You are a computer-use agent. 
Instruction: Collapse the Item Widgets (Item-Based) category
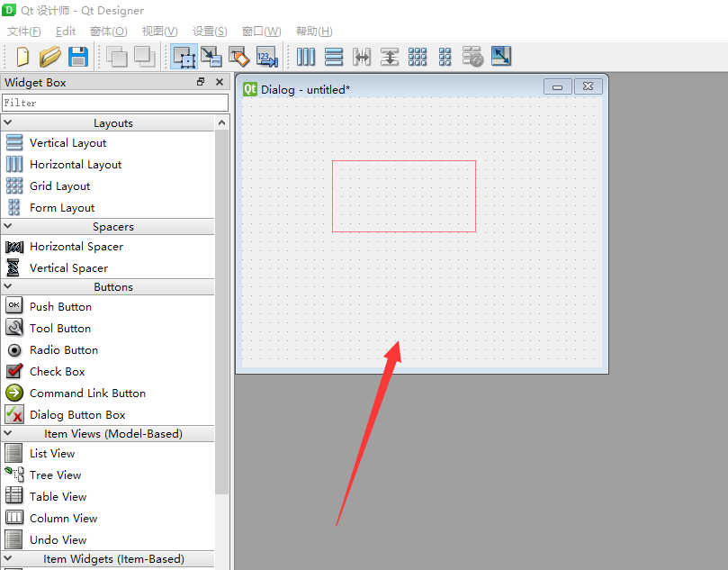click(x=8, y=558)
